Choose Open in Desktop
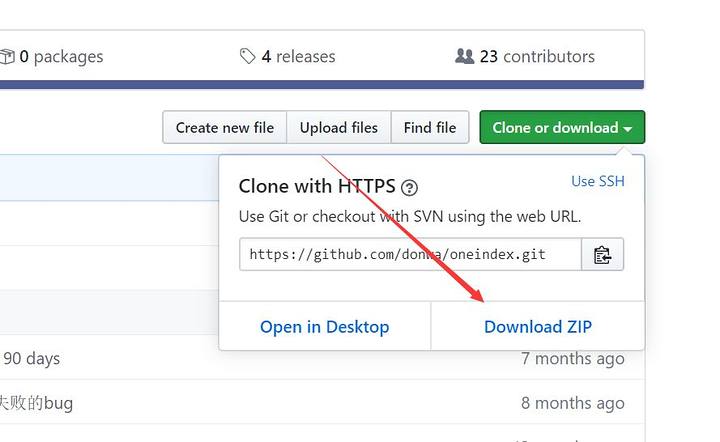Screen dimensions: 720x442 tap(324, 327)
